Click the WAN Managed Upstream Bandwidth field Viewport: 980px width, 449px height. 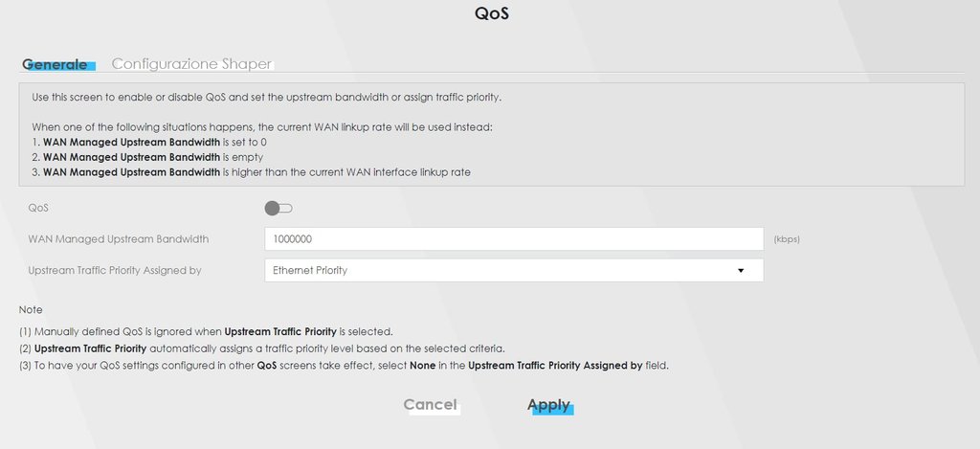point(513,239)
